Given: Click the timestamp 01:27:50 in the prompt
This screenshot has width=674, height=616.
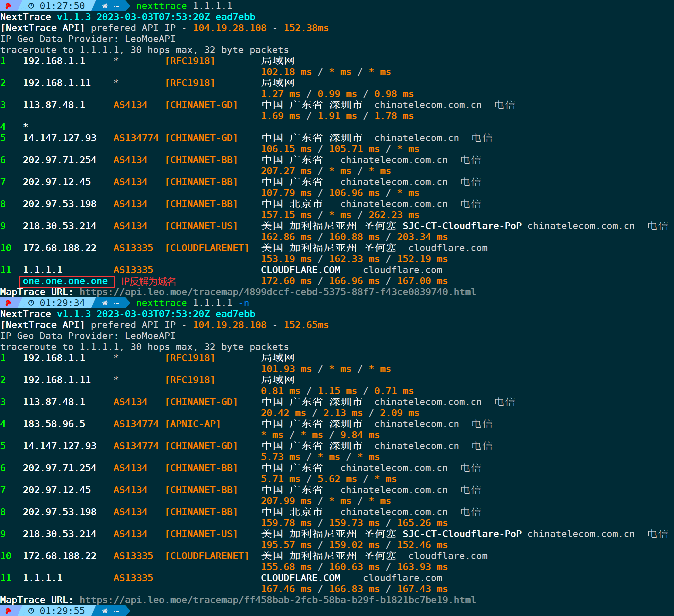Looking at the screenshot, I should pyautogui.click(x=62, y=6).
